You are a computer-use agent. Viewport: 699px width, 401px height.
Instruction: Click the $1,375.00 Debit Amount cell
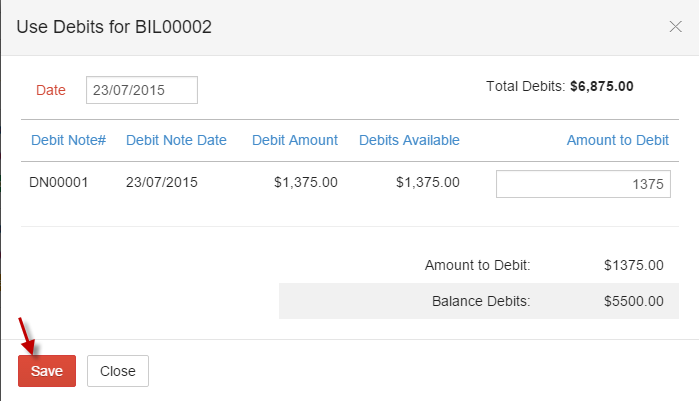306,182
